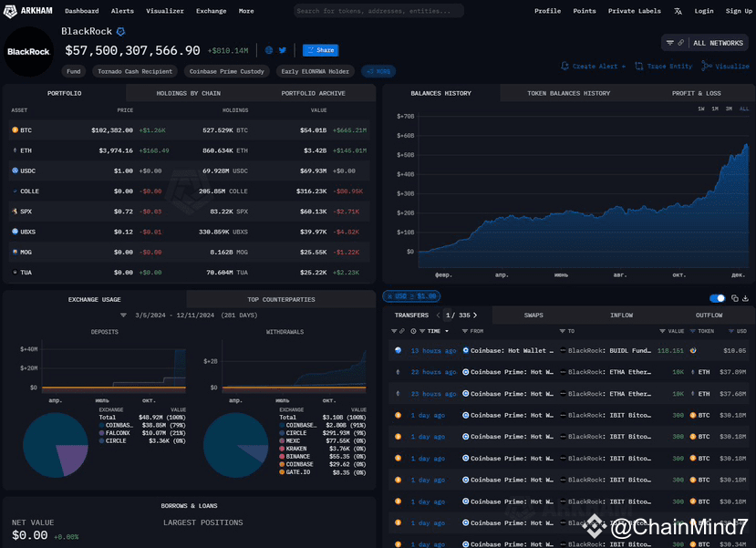Click Trace Entity link

(663, 66)
